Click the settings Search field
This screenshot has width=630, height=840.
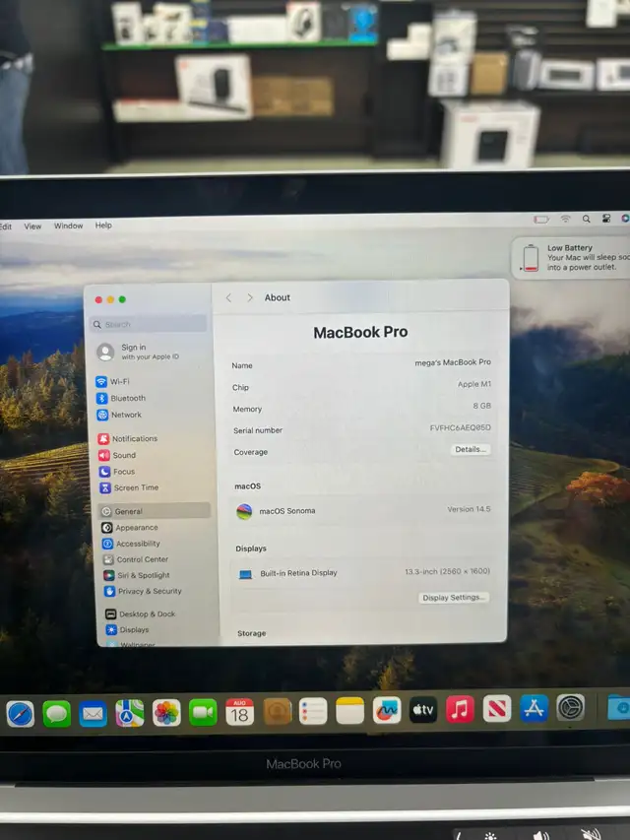click(x=149, y=324)
